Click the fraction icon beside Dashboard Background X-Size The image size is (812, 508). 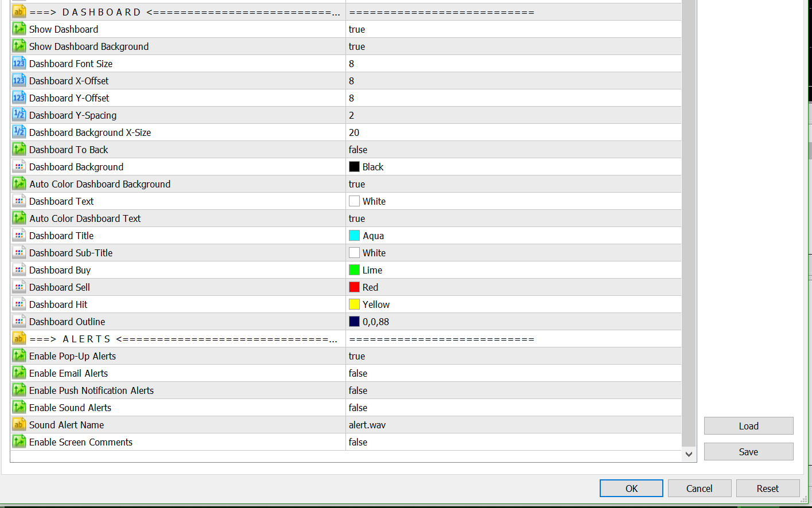tap(19, 132)
